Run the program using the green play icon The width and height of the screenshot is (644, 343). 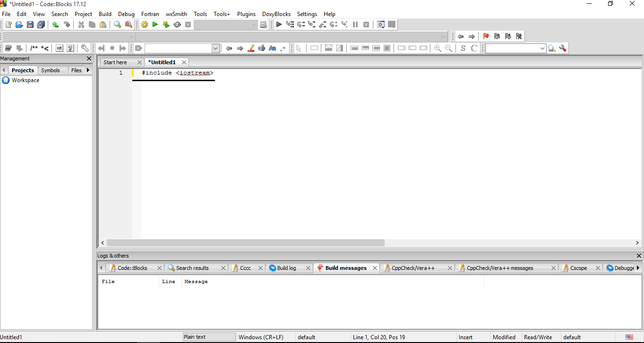click(155, 24)
